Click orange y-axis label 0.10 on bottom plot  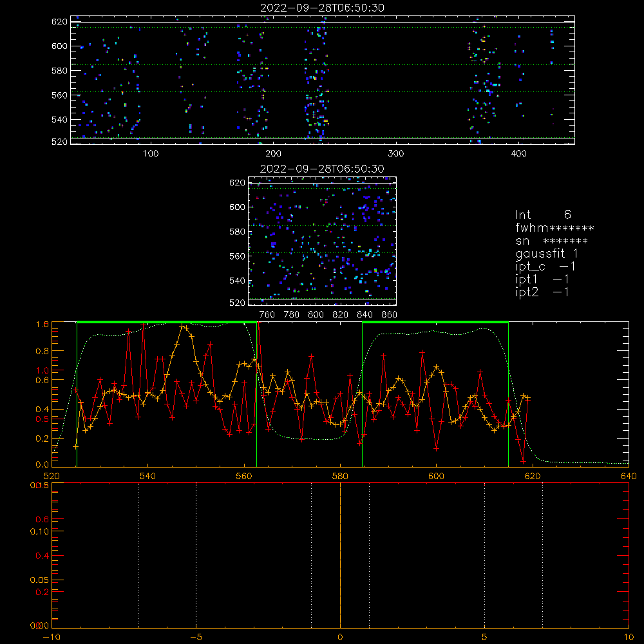click(x=39, y=531)
